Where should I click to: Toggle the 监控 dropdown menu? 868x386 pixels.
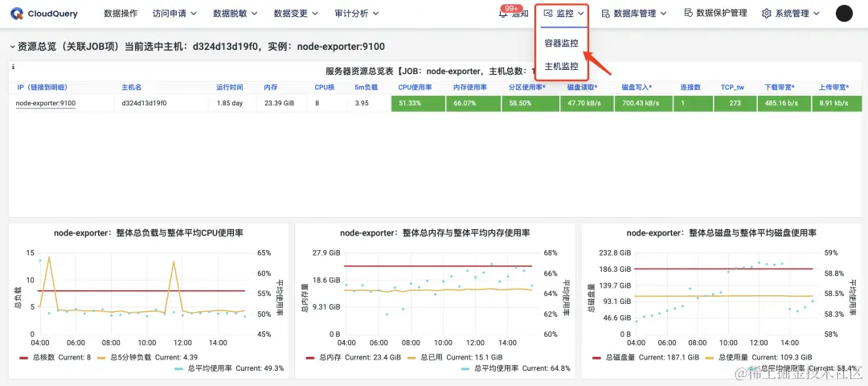click(564, 14)
